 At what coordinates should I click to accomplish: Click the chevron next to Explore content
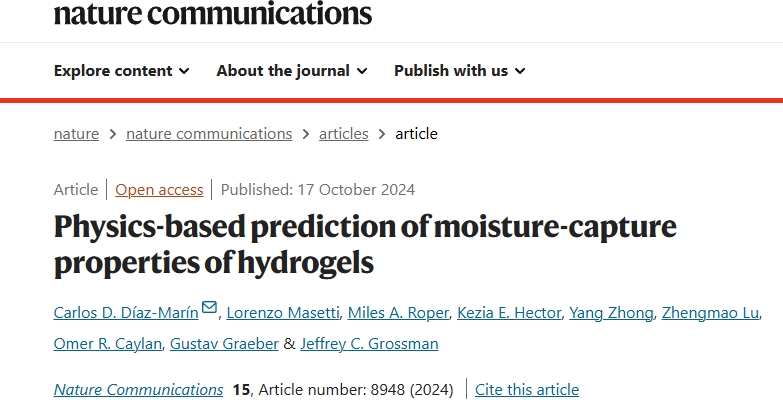[184, 71]
